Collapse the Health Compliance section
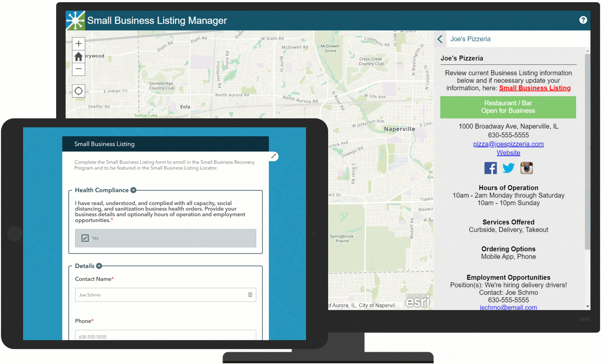The width and height of the screenshot is (604, 364). (133, 190)
